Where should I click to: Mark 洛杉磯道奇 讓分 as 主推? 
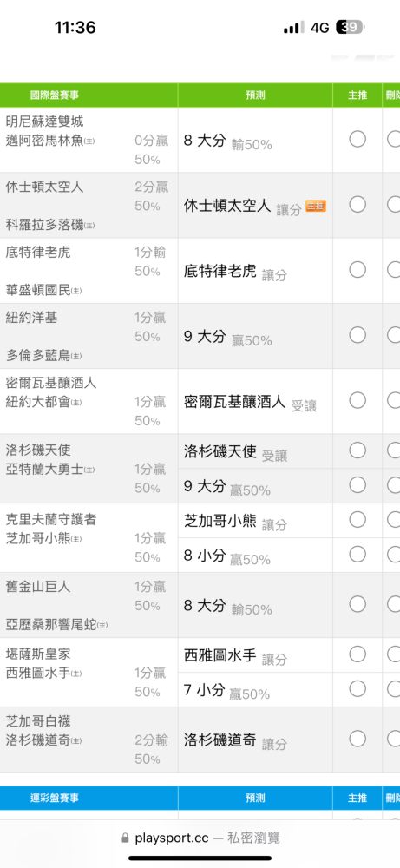click(357, 739)
